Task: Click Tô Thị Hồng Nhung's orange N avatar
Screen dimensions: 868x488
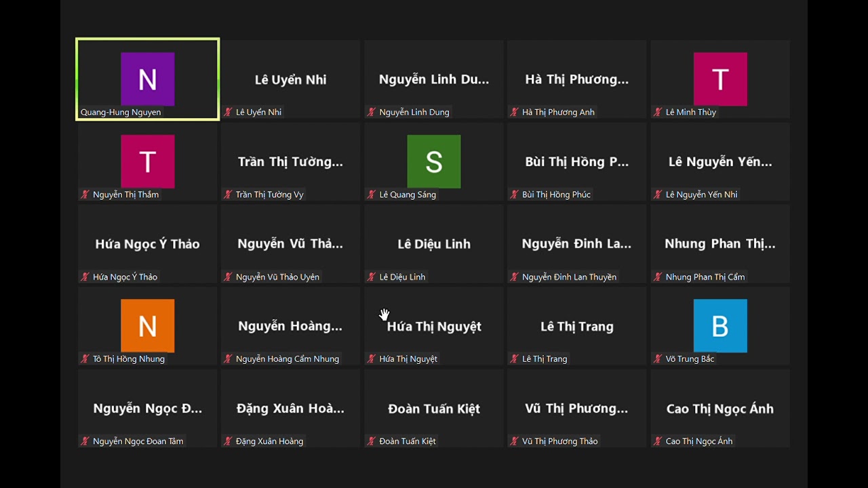Action: coord(147,326)
